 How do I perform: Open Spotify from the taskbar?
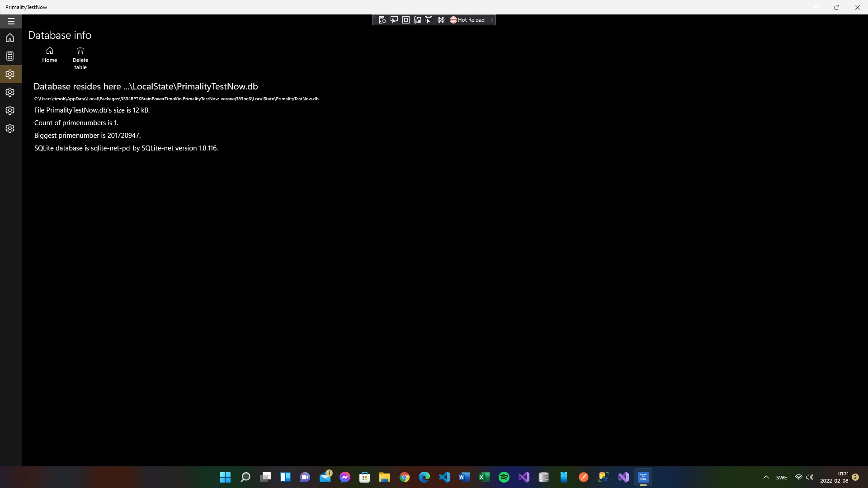tap(504, 477)
